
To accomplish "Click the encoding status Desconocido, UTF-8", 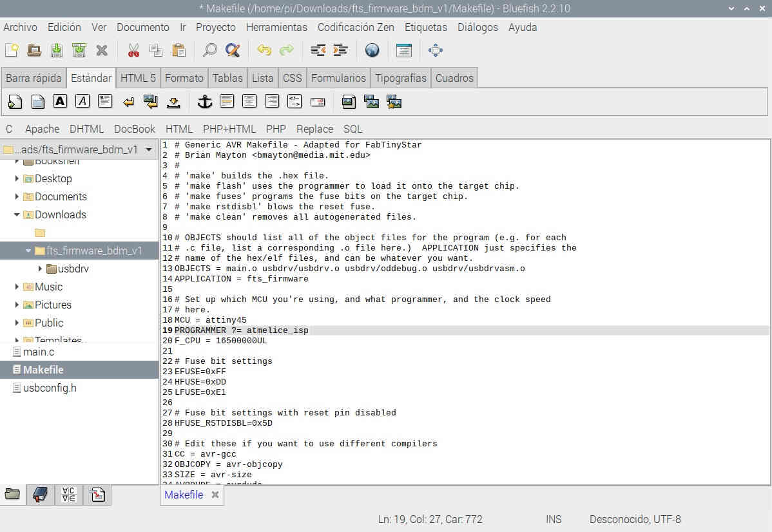I will point(635,519).
